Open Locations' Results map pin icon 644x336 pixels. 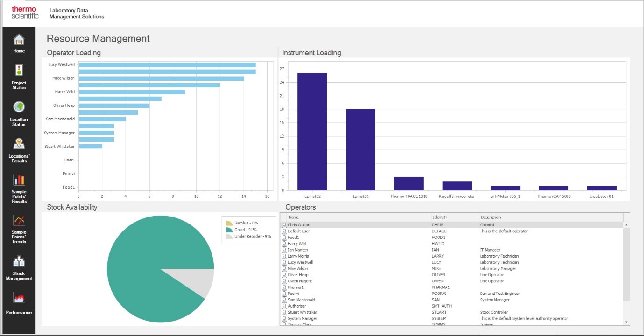tap(19, 144)
